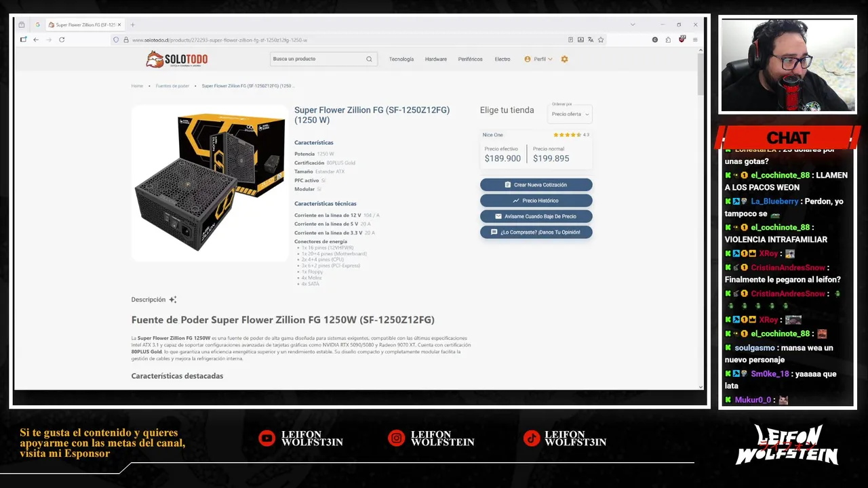Click the translate page icon
Viewport: 868px width, 488px height.
[591, 40]
